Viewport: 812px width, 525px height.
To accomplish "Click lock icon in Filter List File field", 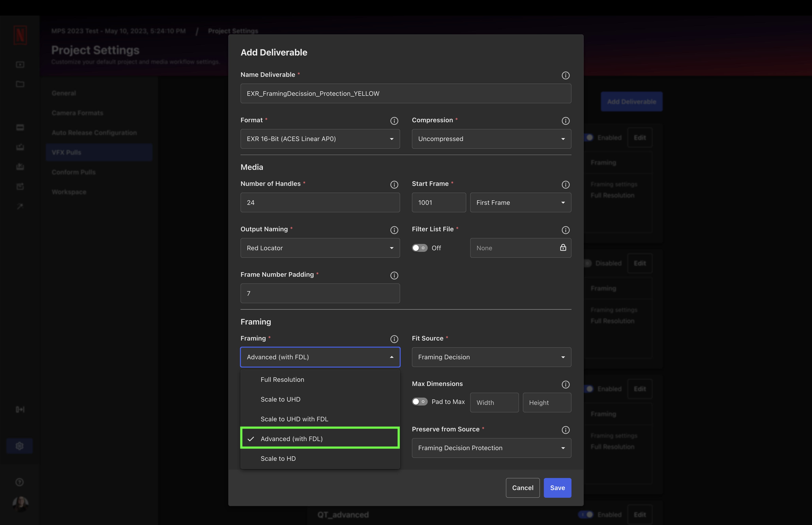I will click(x=563, y=247).
